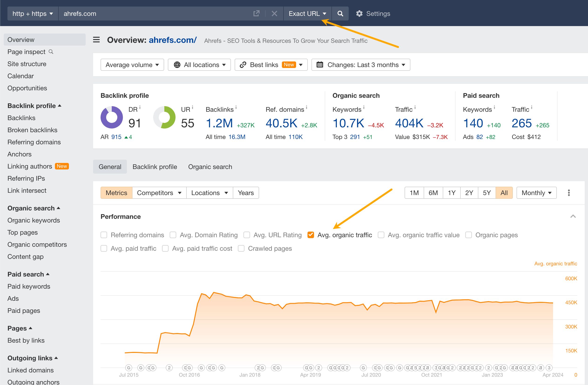588x385 pixels.
Task: Check the Crawled pages checkbox
Action: [241, 248]
